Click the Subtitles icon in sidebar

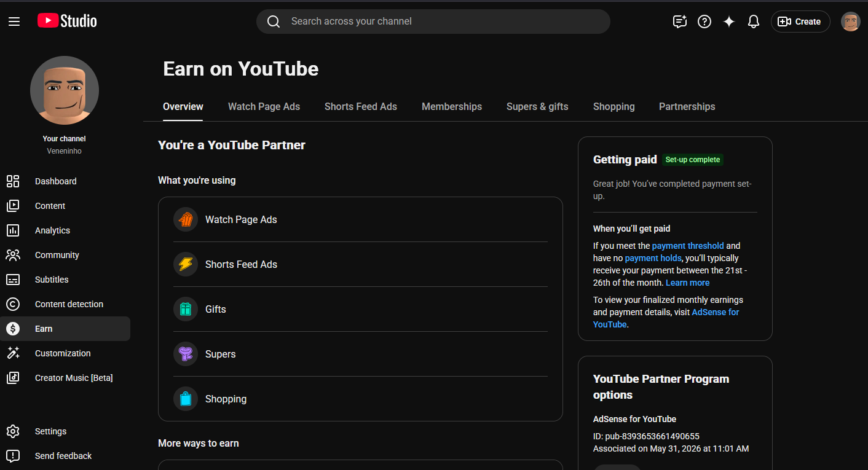[13, 280]
